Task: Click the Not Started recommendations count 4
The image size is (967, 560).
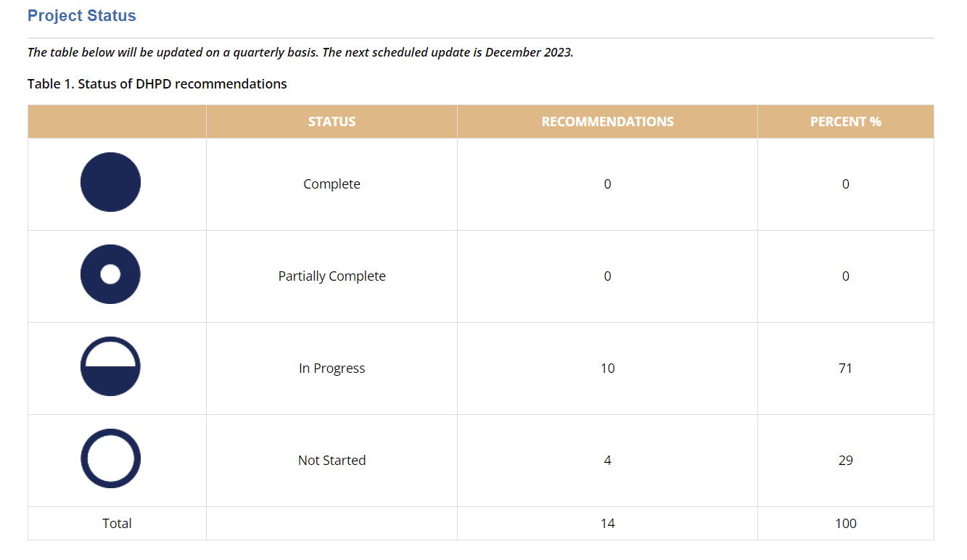Action: [607, 461]
